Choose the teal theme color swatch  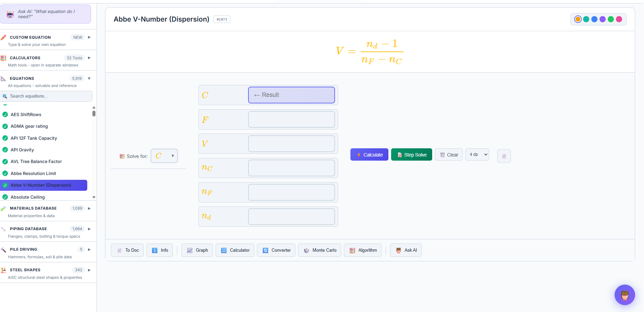point(586,19)
